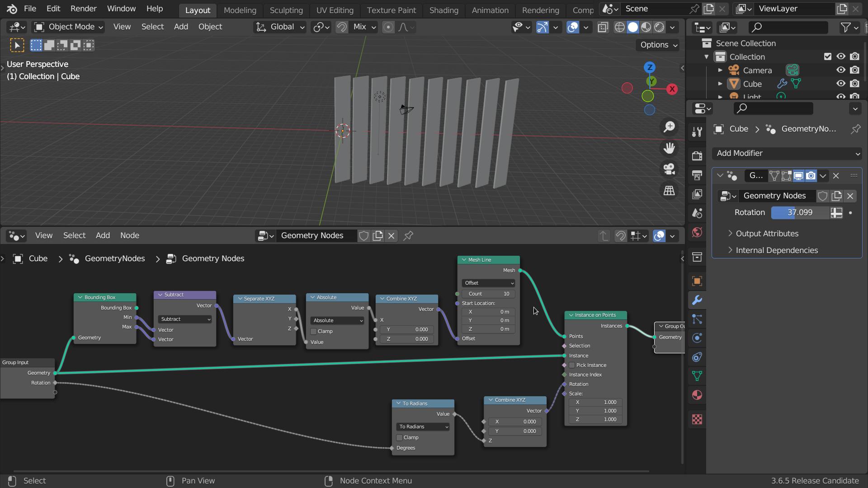Select the Material Properties sphere icon
Viewport: 868px width, 488px height.
pyautogui.click(x=698, y=395)
